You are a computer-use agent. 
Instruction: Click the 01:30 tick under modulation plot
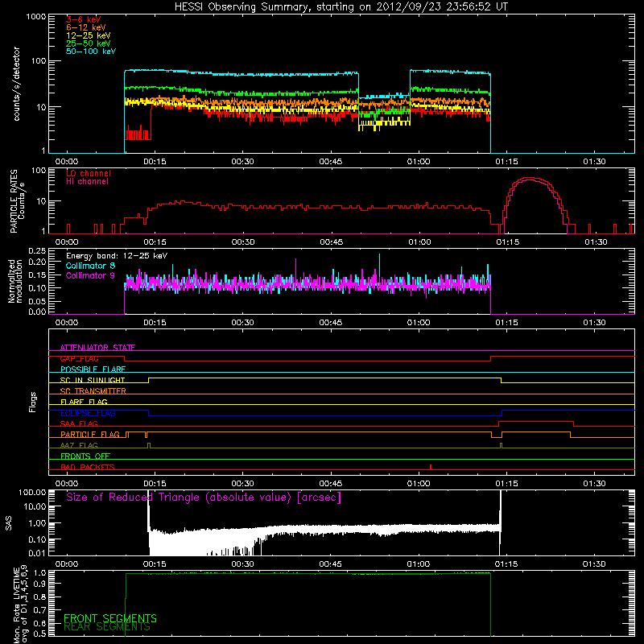[x=594, y=323]
